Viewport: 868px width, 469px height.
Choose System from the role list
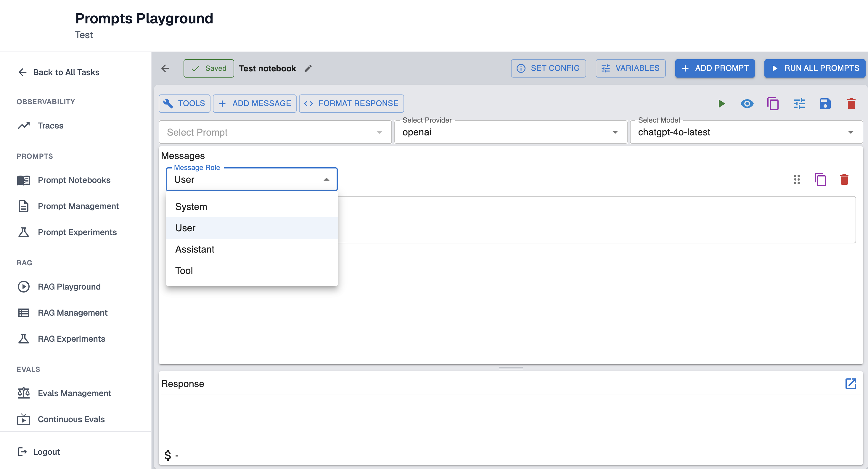[x=191, y=207]
